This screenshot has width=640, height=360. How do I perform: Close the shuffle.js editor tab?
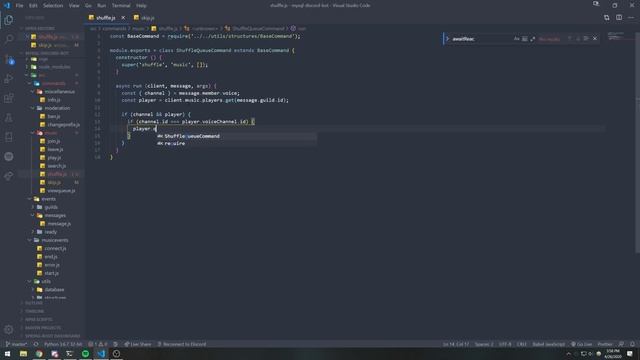123,18
